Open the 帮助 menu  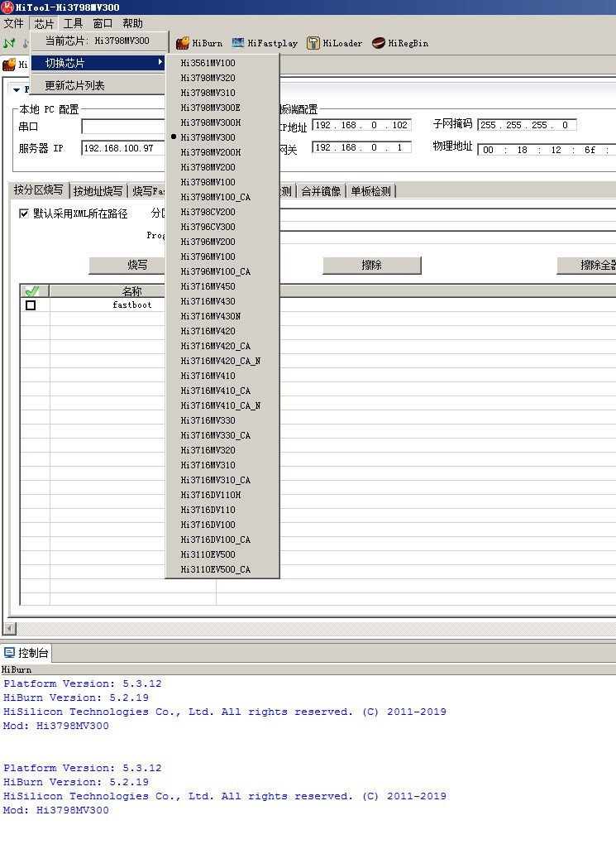132,23
